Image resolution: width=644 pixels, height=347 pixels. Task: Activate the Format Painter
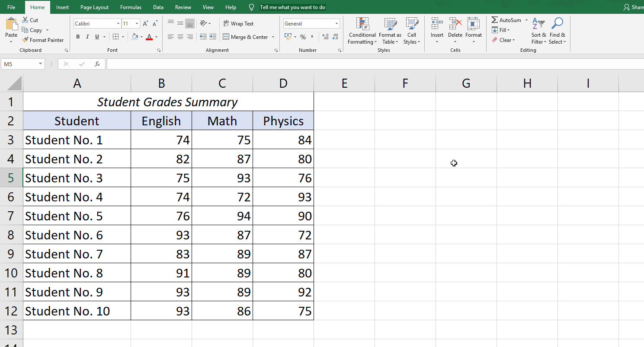pyautogui.click(x=43, y=40)
